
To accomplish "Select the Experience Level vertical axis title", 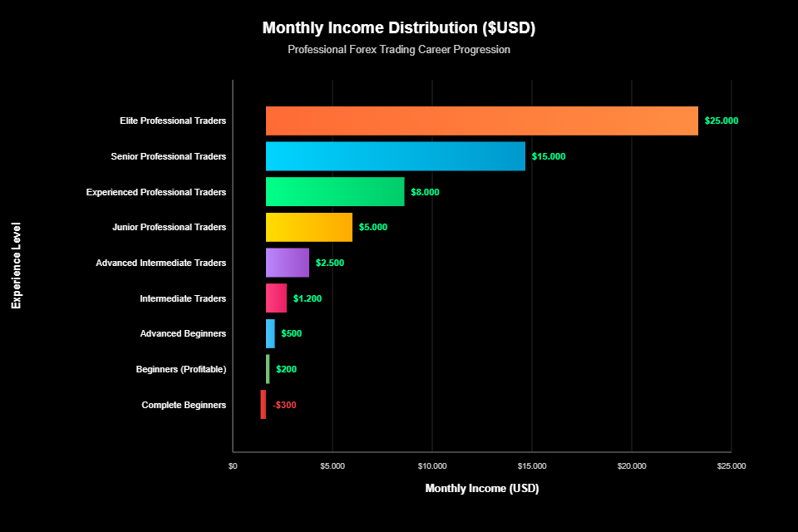I will (x=16, y=265).
